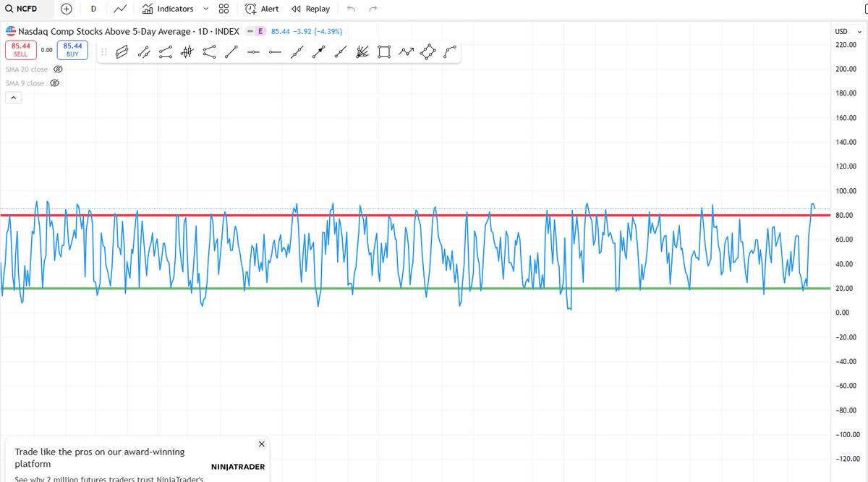Open the Indicators dialog
868x482 pixels.
[x=168, y=9]
